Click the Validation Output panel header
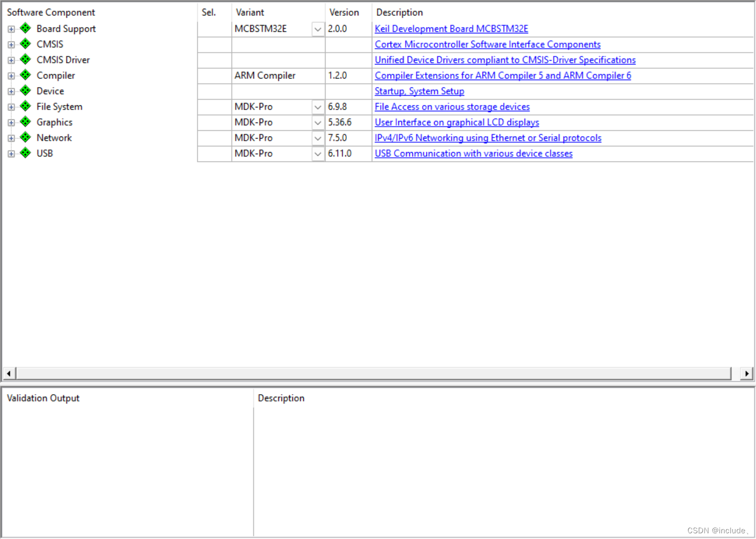The width and height of the screenshot is (756, 539). pyautogui.click(x=128, y=398)
